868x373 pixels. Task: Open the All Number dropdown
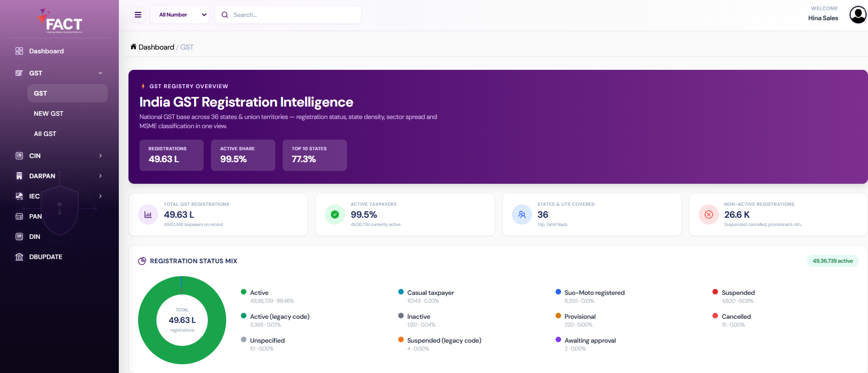click(179, 15)
